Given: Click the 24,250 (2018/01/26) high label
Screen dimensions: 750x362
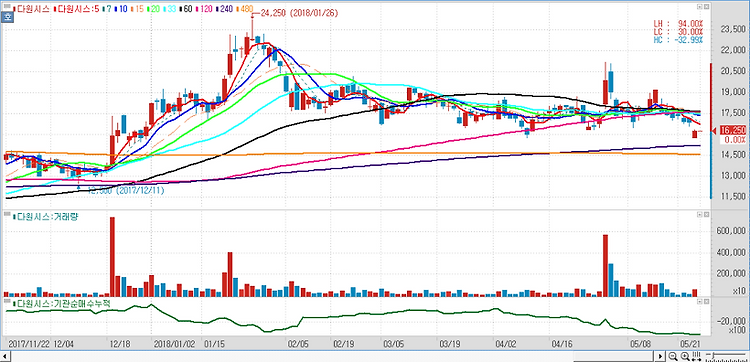Looking at the screenshot, I should [x=298, y=14].
